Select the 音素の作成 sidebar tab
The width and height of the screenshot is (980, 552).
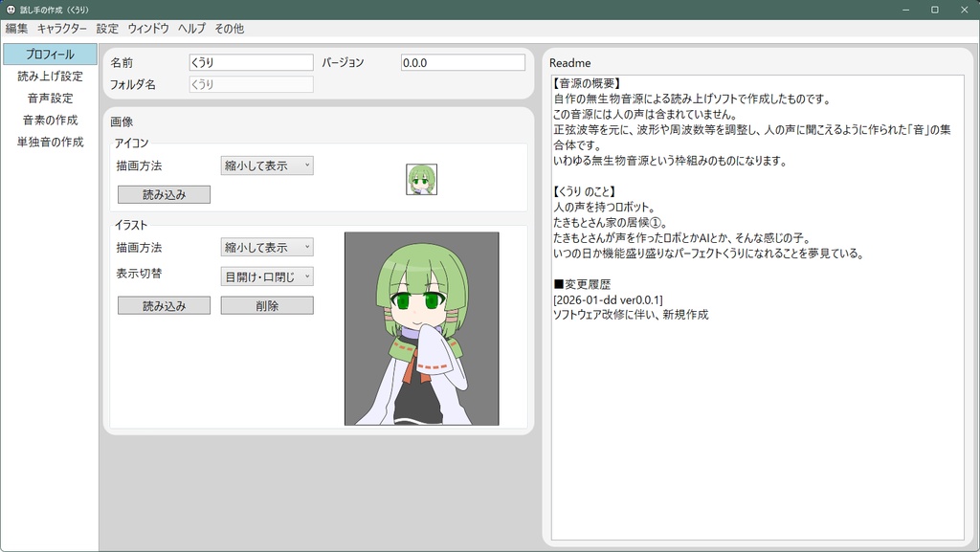point(49,120)
